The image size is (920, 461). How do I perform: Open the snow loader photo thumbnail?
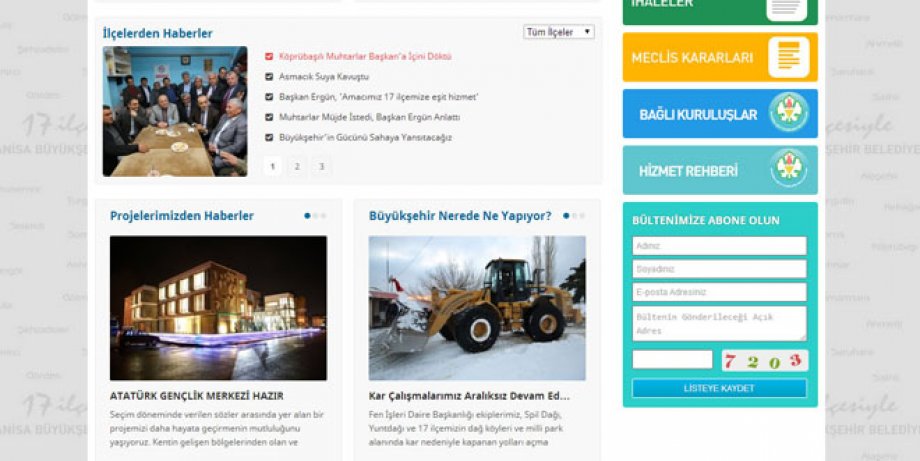point(477,307)
